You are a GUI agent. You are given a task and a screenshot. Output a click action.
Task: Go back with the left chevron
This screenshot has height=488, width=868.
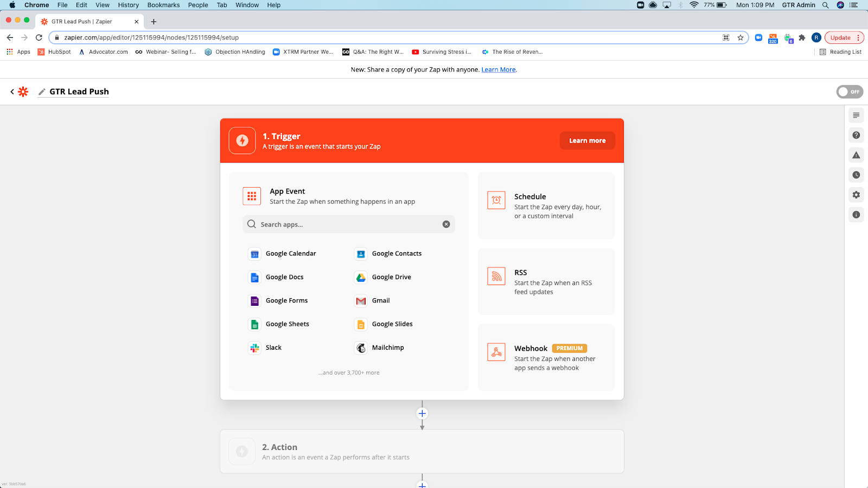pyautogui.click(x=12, y=92)
